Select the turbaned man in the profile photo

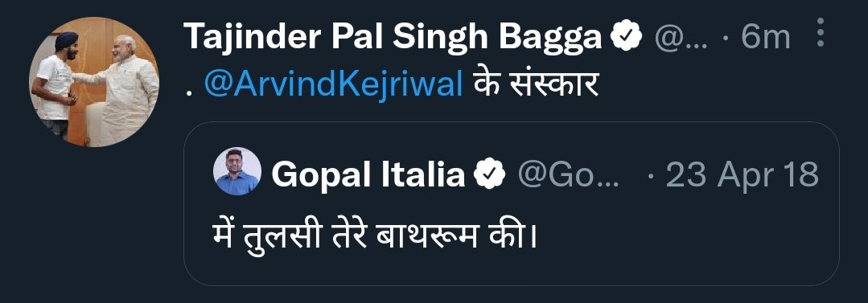coord(56,83)
